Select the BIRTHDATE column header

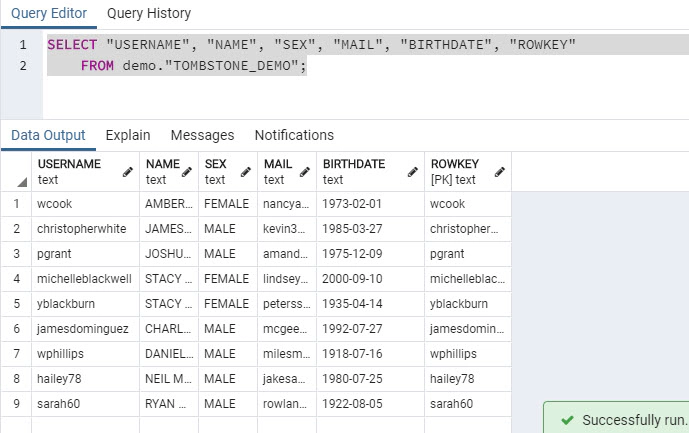370,171
